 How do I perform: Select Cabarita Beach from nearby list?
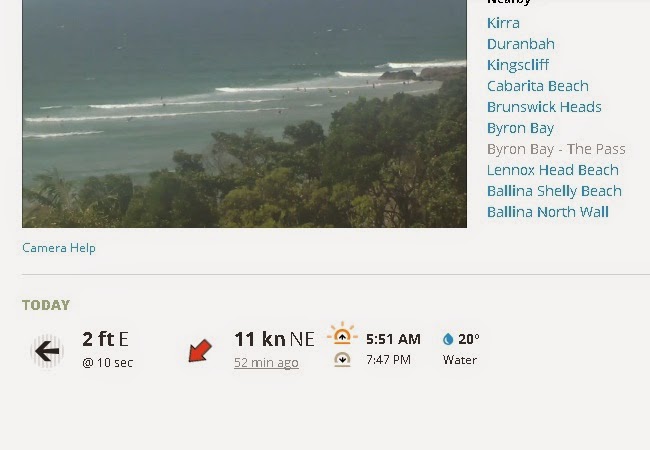538,86
